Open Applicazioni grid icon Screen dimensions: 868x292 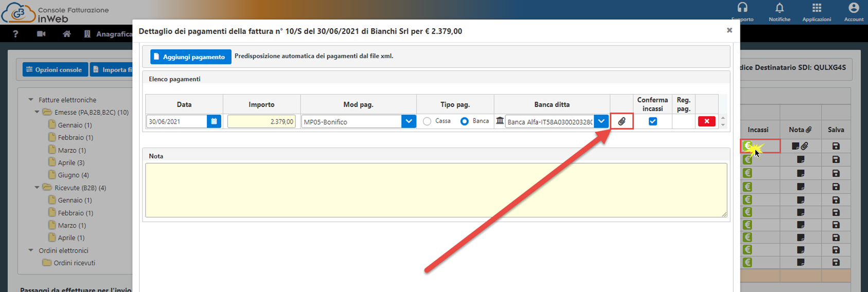coord(817,8)
